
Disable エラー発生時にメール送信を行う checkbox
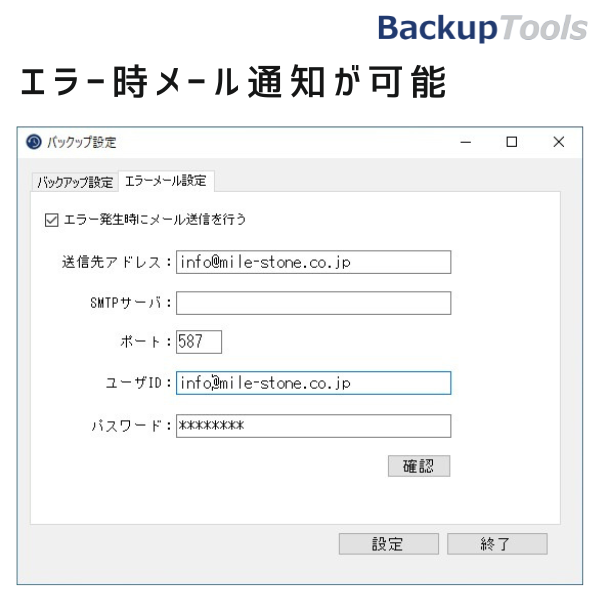52,219
